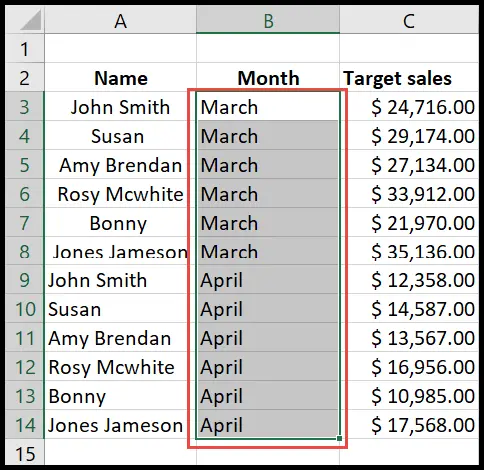Screen dimensions: 484x470
Task: Click March cell in row 5
Action: pos(268,164)
